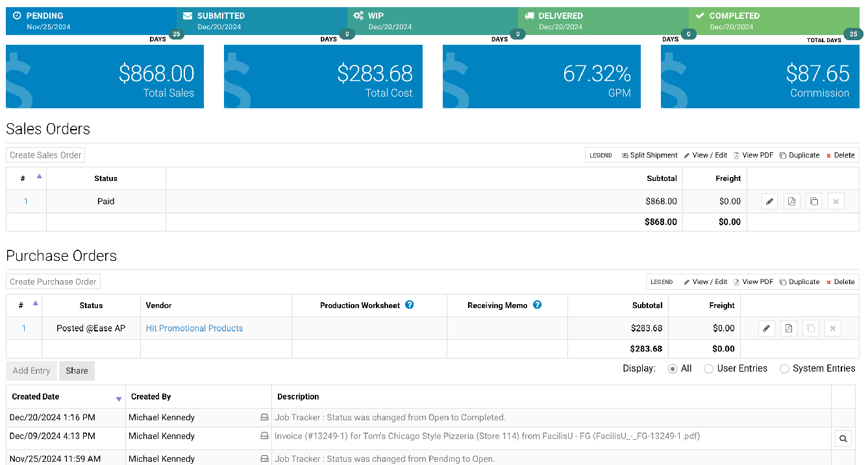Viewport: 868px width, 465px height.
Task: Open Production Worksheet help icon
Action: pos(410,305)
